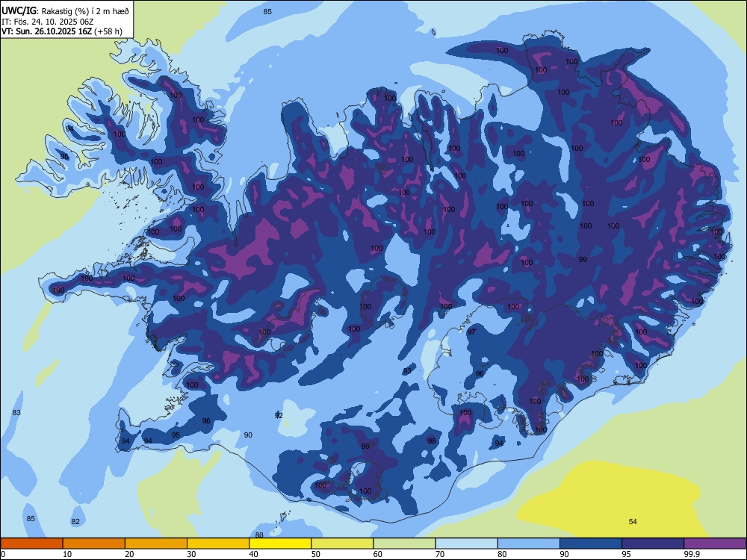
Task: Click the legend tick label '20'
Action: tap(129, 554)
